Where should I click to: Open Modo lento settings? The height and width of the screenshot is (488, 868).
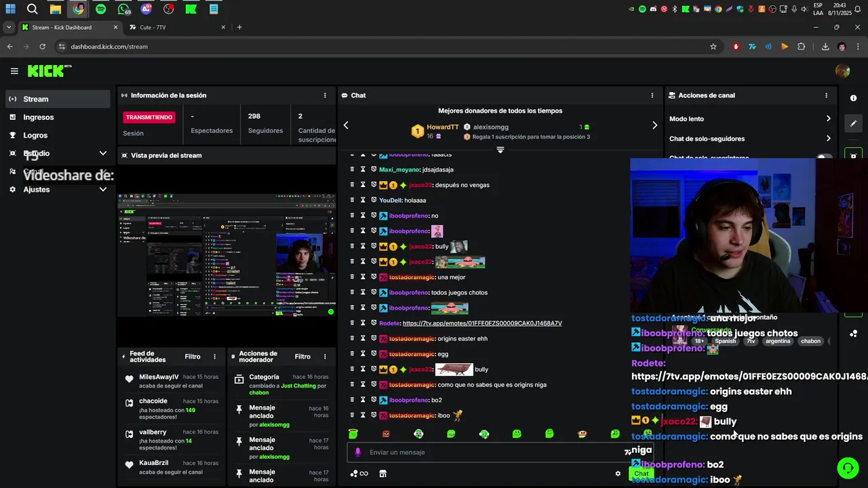750,119
